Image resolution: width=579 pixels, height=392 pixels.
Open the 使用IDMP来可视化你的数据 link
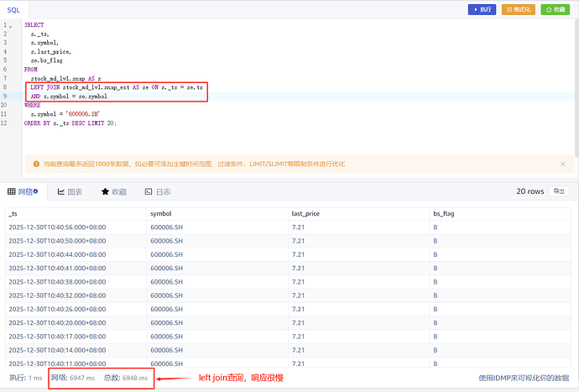pyautogui.click(x=524, y=379)
